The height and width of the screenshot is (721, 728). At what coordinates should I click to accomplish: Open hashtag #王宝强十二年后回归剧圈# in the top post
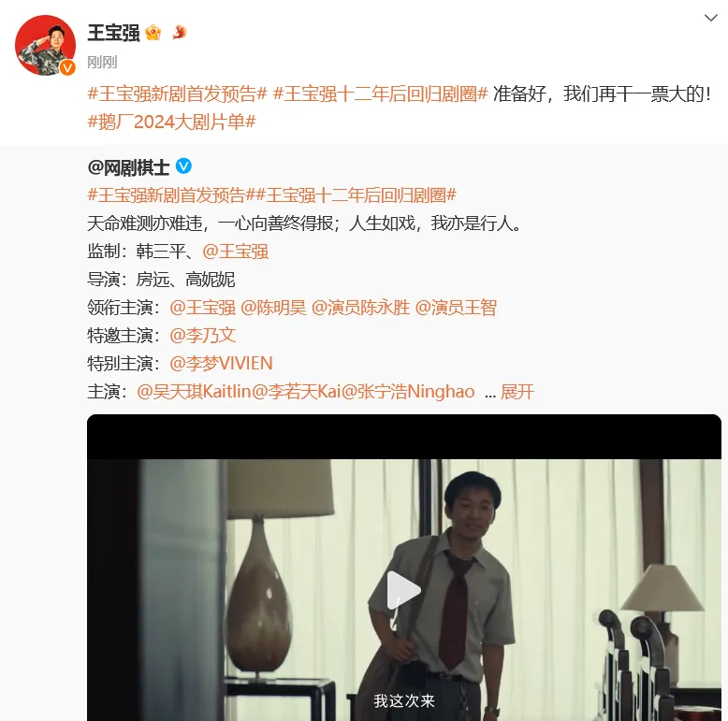[380, 94]
